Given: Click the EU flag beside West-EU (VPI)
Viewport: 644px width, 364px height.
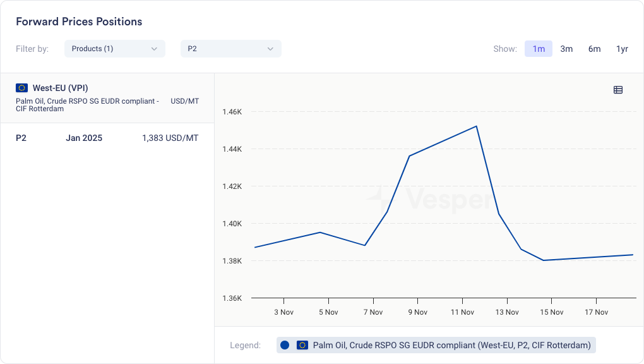Looking at the screenshot, I should [x=22, y=88].
